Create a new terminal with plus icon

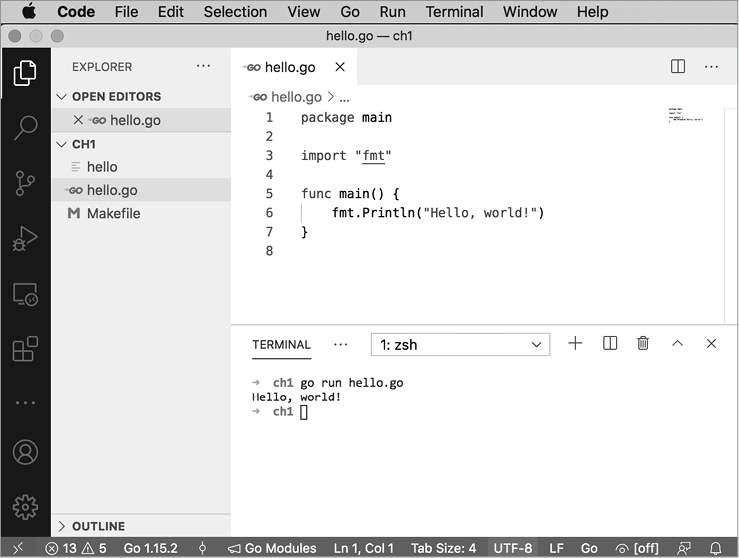click(575, 343)
